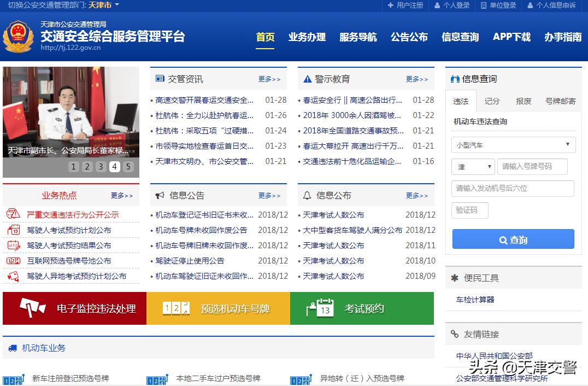Viewport: 588px width, 386px height.
Task: Click the 新车注册登记预选号牌 plate icon
Action: coord(13,378)
